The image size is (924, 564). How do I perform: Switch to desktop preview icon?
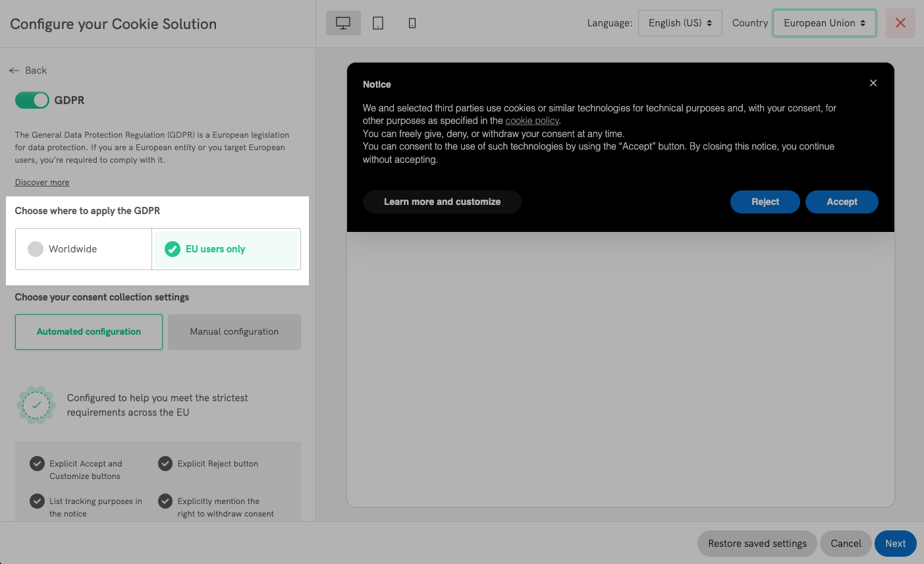tap(343, 23)
